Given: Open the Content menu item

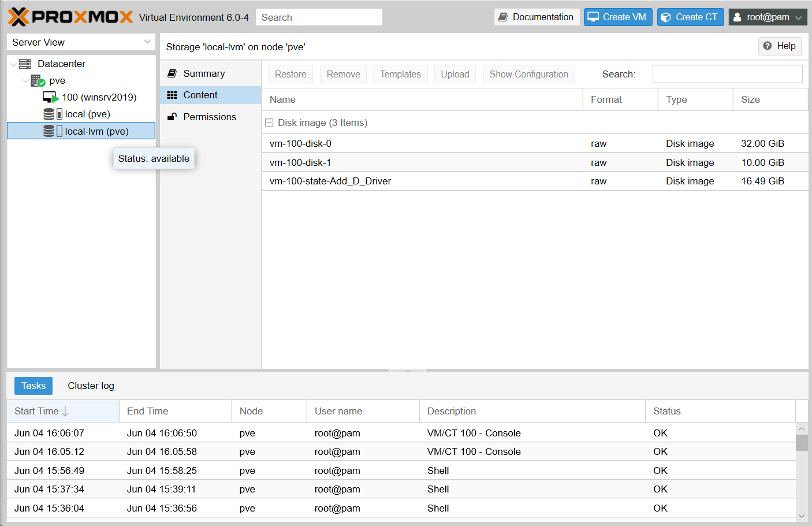Looking at the screenshot, I should point(200,95).
